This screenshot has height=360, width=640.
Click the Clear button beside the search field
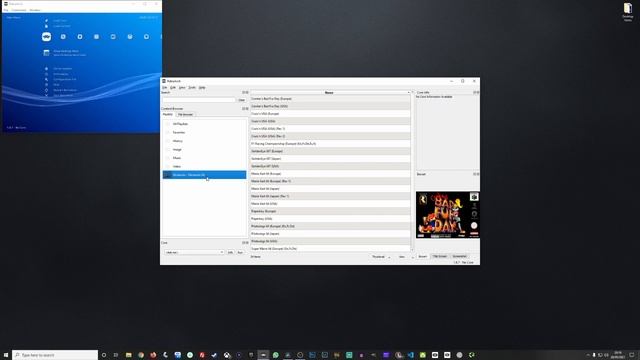click(242, 100)
